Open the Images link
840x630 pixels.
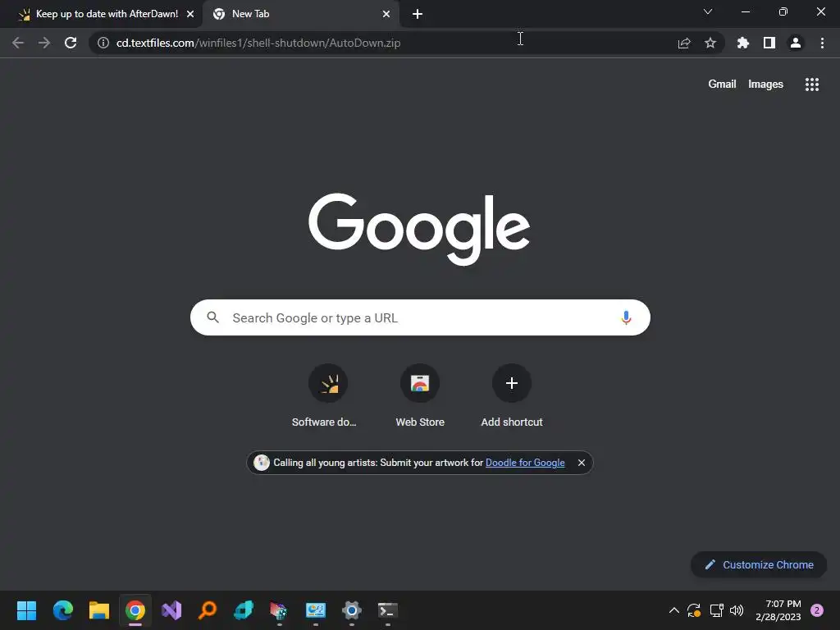click(765, 84)
